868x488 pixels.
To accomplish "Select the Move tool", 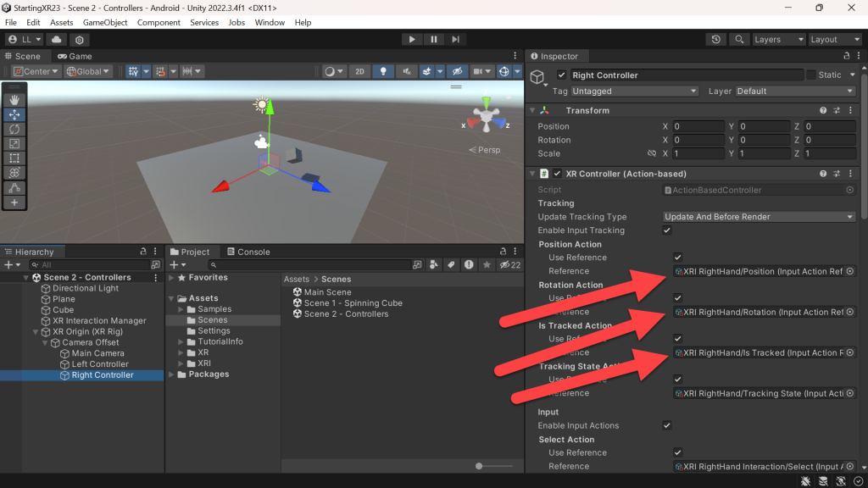I will [x=14, y=114].
